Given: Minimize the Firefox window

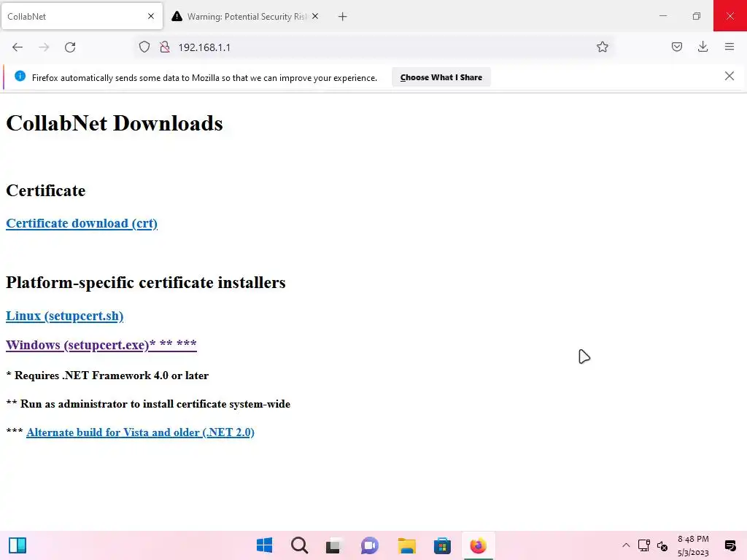Looking at the screenshot, I should pos(663,16).
